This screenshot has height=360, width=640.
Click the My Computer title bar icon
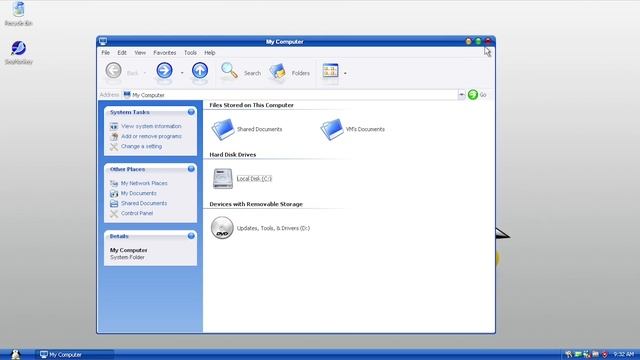pyautogui.click(x=103, y=41)
